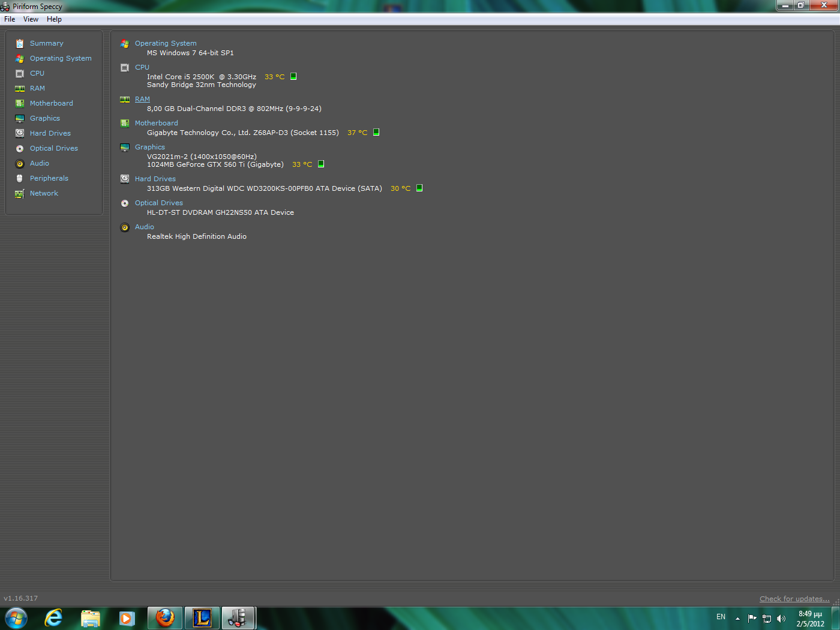Click the monitor icon beside Graphics heading in main panel
The width and height of the screenshot is (840, 630).
pos(125,148)
